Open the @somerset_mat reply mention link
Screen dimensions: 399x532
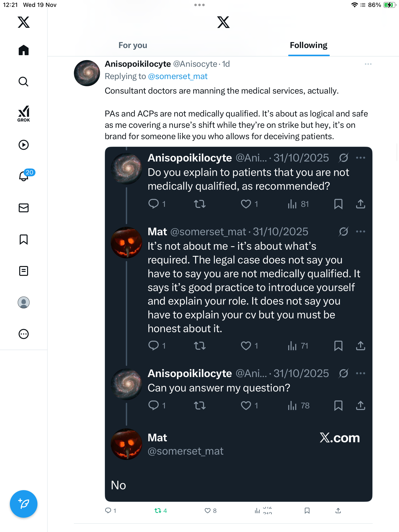coord(178,76)
